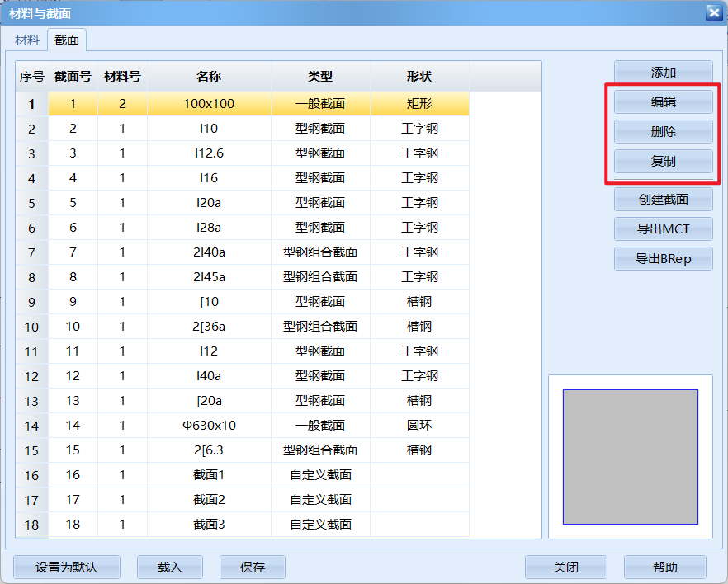Select row header number 16
Viewport: 728px width, 584px height.
31,475
